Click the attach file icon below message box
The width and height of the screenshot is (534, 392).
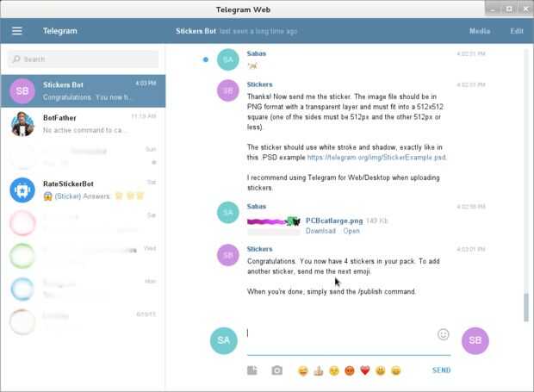[x=252, y=370]
